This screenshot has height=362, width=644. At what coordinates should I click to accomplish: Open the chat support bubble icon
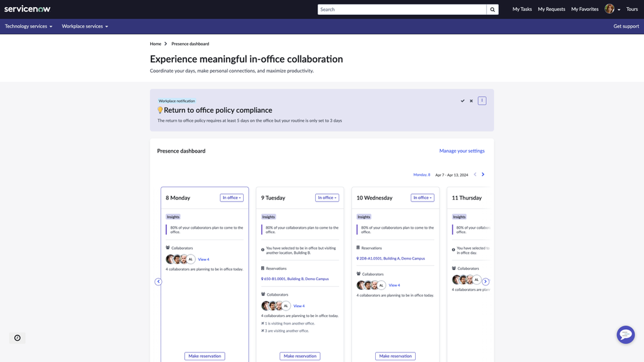coord(625,334)
